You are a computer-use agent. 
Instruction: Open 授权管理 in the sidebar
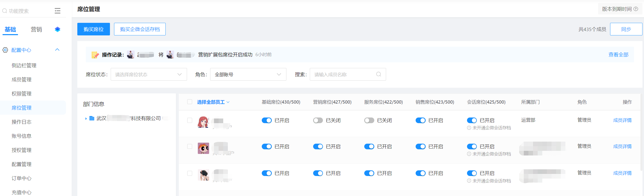[22, 150]
